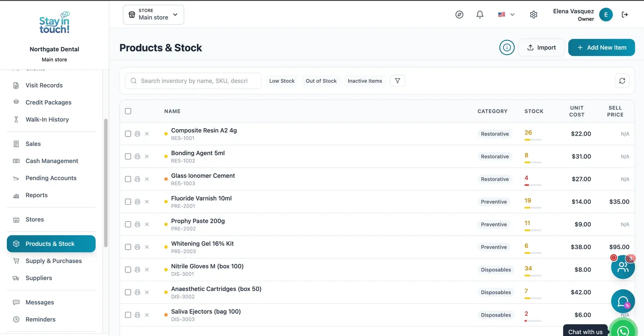Open the compass explore icon in header
The width and height of the screenshot is (644, 336).
click(459, 15)
